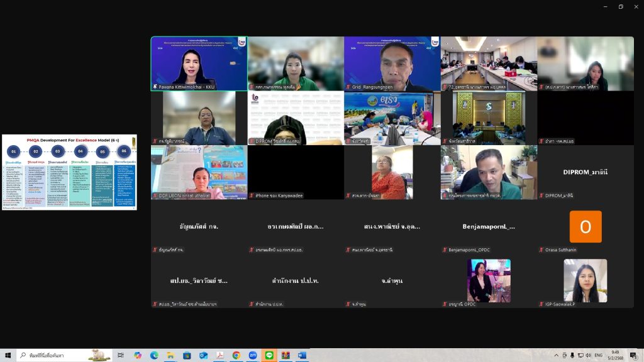This screenshot has height=362, width=644.
Task: Open Zoom app from the taskbar
Action: click(253, 355)
